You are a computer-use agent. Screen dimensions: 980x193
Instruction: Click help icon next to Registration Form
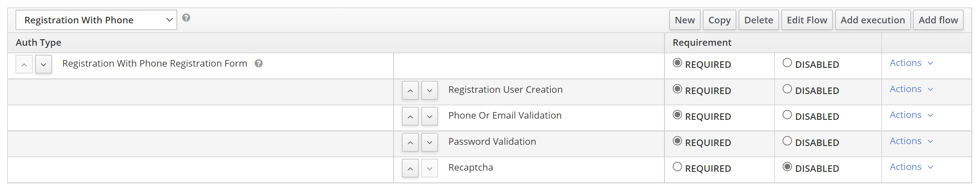[x=258, y=64]
